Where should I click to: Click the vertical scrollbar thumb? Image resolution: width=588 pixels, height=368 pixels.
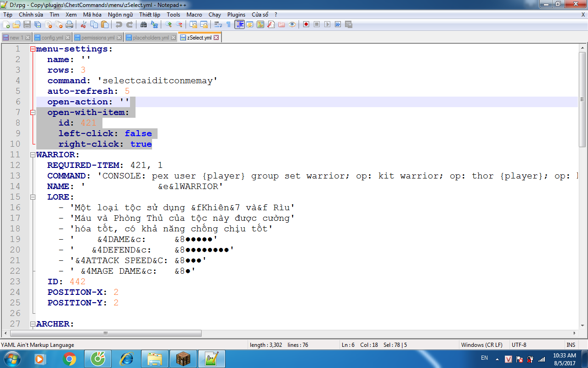582,99
